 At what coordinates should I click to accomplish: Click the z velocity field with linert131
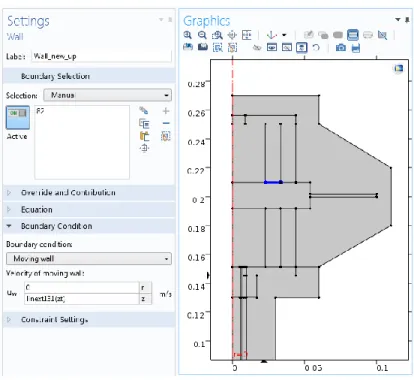(x=82, y=299)
